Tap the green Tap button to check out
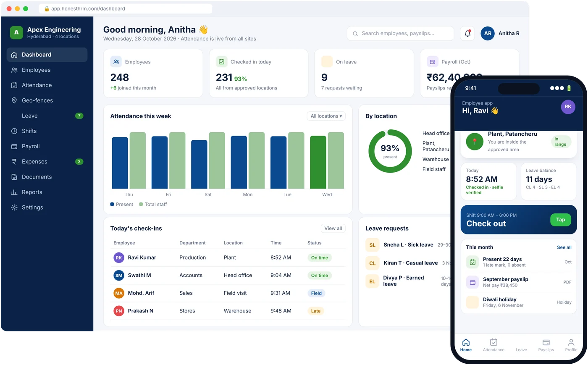This screenshot has width=588, height=365. (561, 220)
